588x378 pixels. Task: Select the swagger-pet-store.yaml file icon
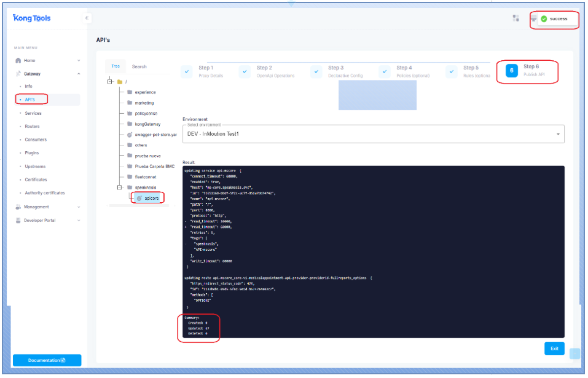(130, 134)
